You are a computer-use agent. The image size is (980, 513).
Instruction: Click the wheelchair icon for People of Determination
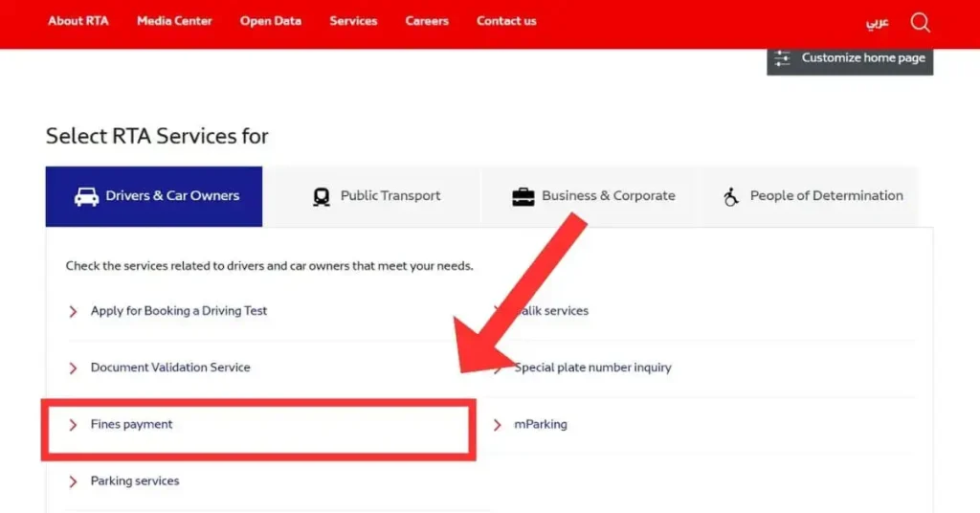coord(731,196)
